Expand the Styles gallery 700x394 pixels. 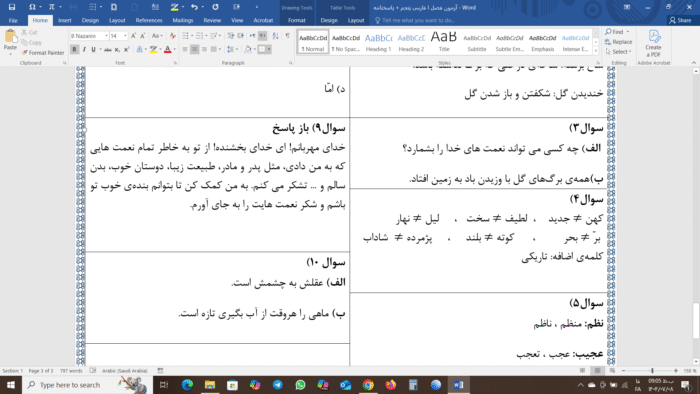click(596, 51)
